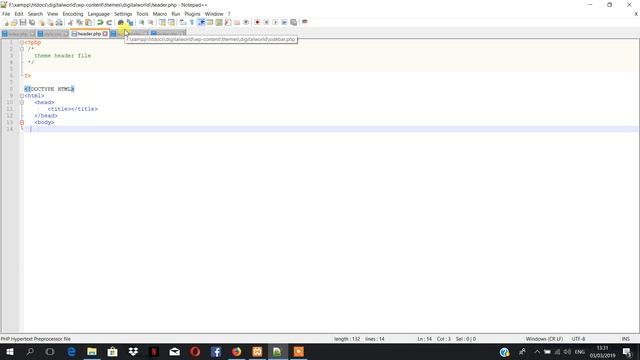Undo with the green arrow icon
This screenshot has width=640, height=360.
point(100,22)
